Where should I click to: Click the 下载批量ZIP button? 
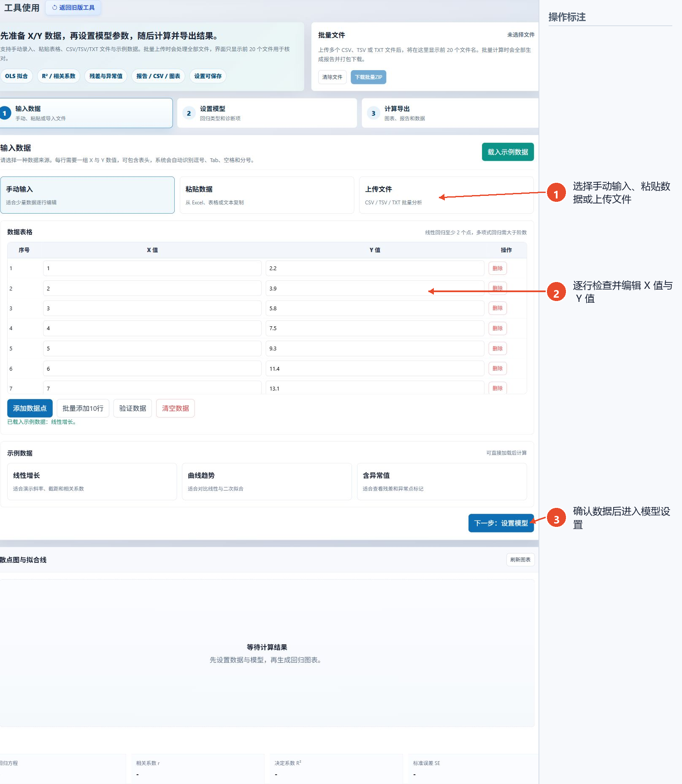coord(368,77)
